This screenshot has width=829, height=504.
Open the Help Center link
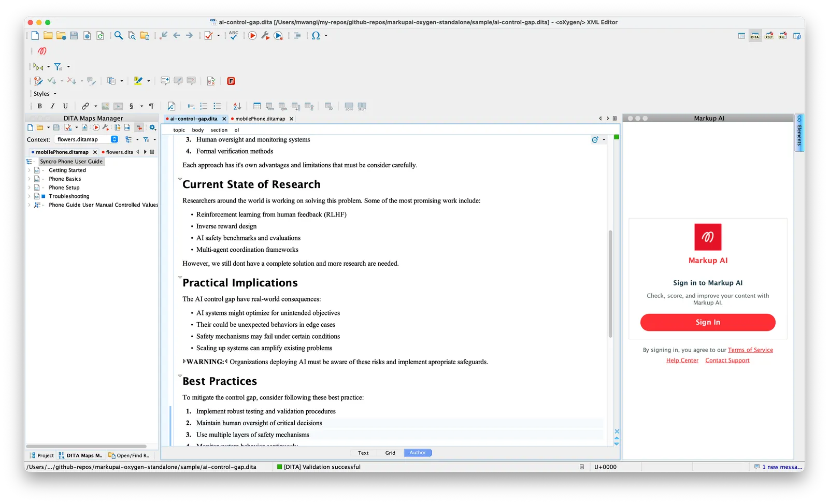[x=682, y=361]
